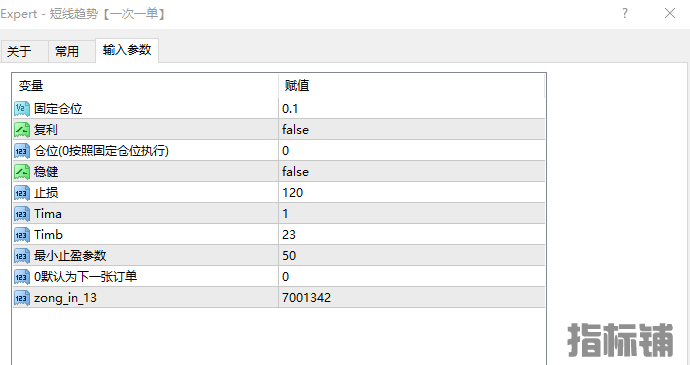Viewport: 690px width, 365px height.
Task: Click the help question mark button
Action: pyautogui.click(x=625, y=14)
